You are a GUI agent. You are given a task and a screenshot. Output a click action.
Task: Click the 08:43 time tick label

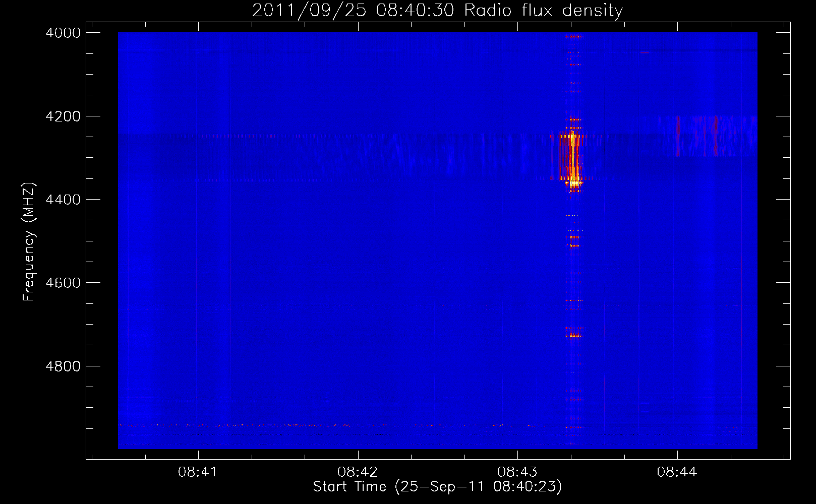(517, 472)
